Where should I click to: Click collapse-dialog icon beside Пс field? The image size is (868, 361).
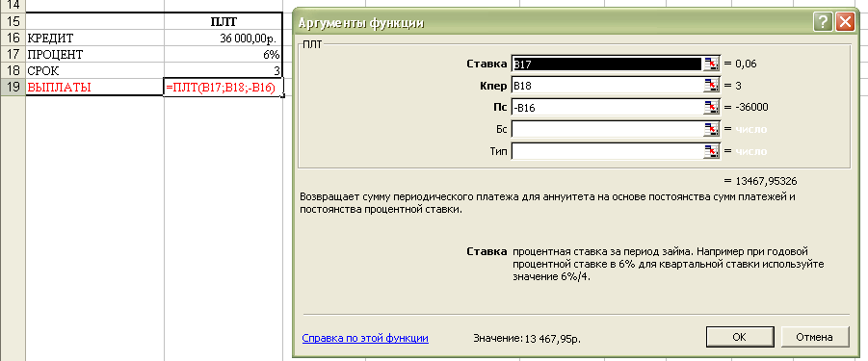pos(711,107)
